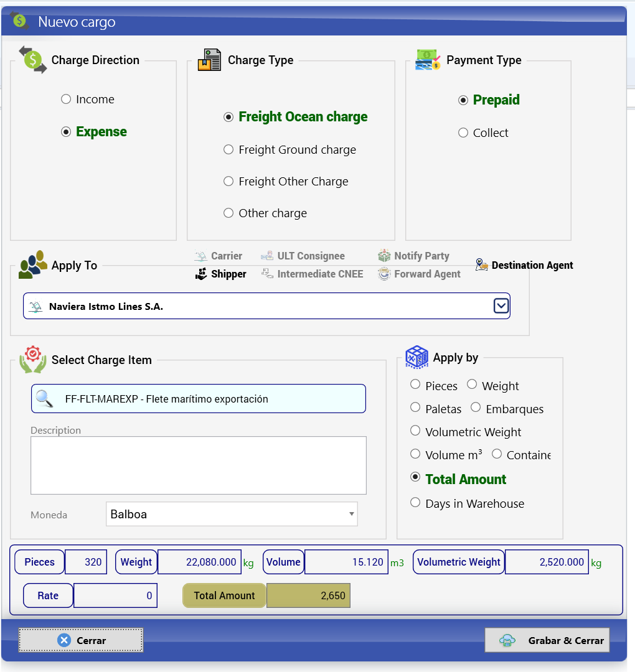The width and height of the screenshot is (635, 672).
Task: Select the Shipper party icon
Action: [x=201, y=274]
